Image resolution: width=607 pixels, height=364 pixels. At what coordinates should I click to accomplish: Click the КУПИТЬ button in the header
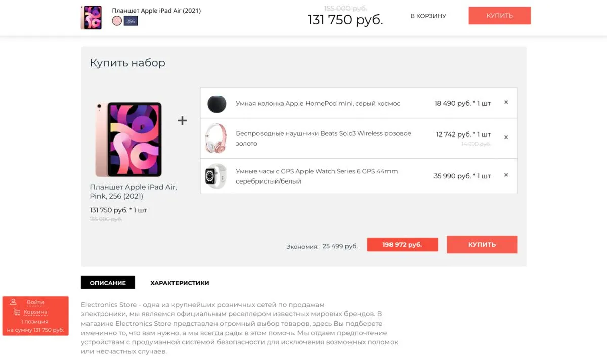(499, 15)
